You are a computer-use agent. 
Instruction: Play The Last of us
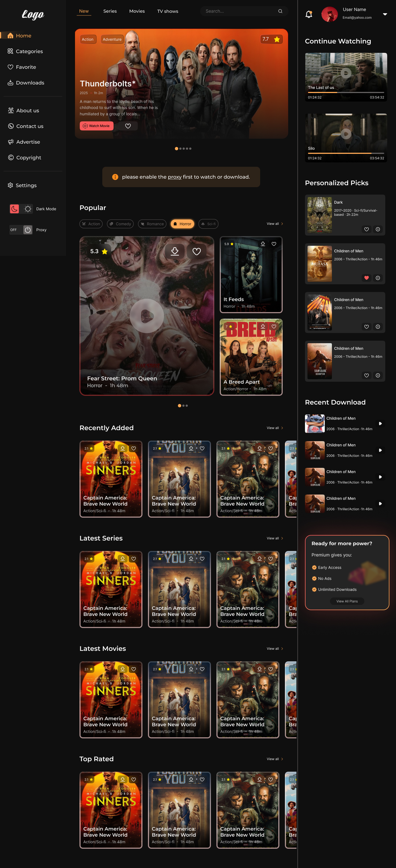click(x=346, y=73)
